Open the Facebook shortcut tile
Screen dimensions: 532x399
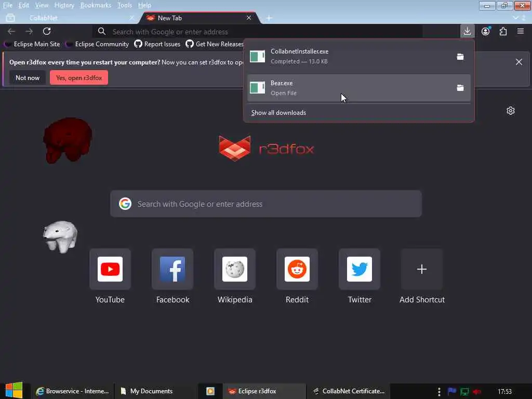(x=172, y=270)
